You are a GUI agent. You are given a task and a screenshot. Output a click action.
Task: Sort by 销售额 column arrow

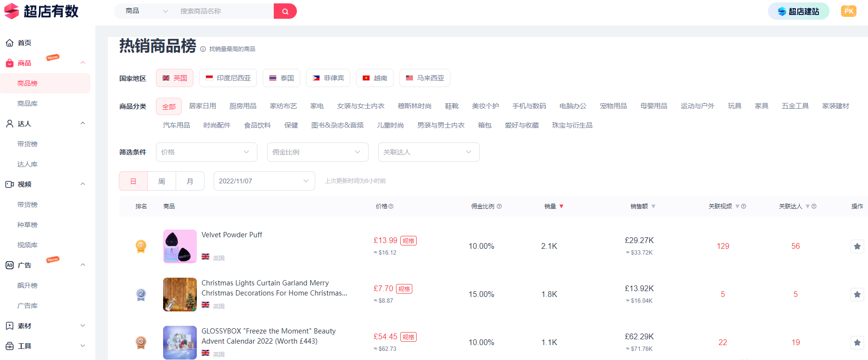click(653, 206)
